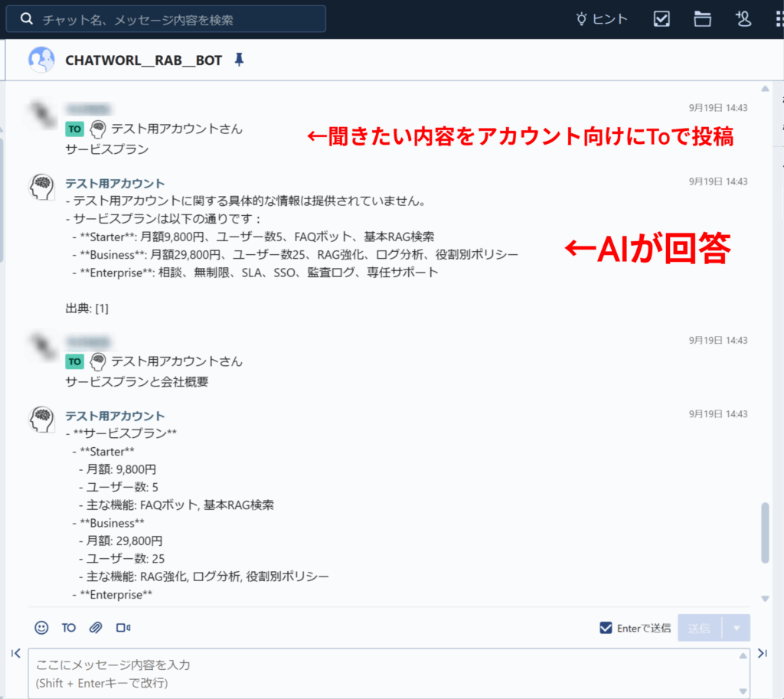Expand the dropdown arrow beside 送信 button

(737, 628)
